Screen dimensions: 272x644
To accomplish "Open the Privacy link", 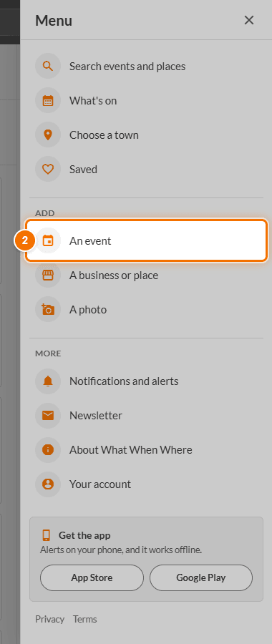I will click(x=49, y=619).
